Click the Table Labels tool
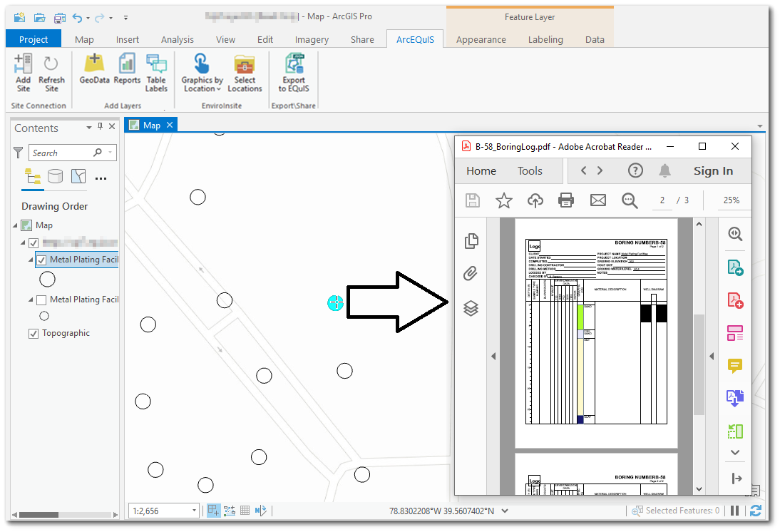 point(156,73)
